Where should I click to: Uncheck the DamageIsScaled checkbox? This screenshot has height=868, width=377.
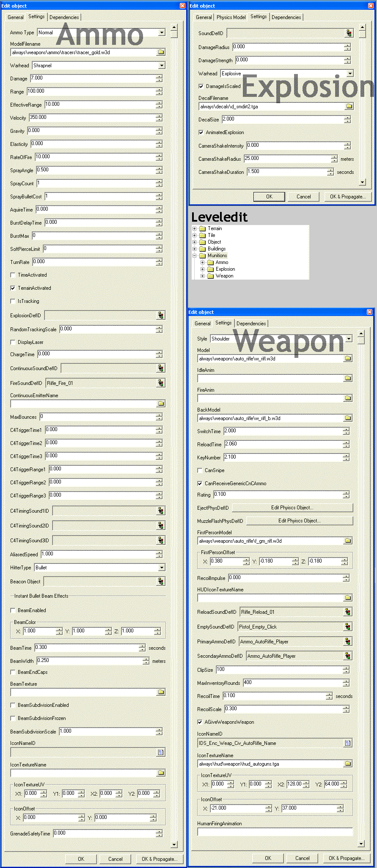click(201, 86)
